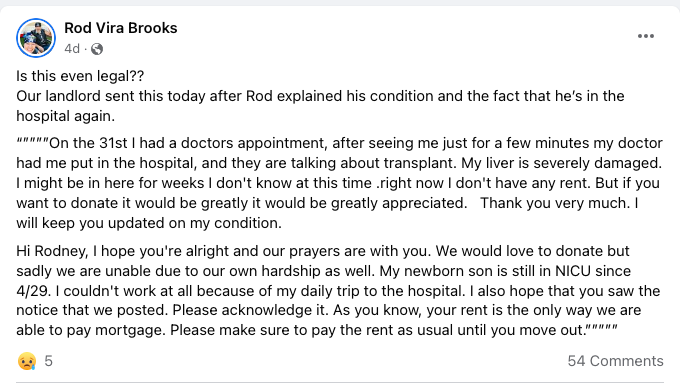680x384 pixels.
Task: Click the "4/29" date in the post
Action: coord(32,291)
